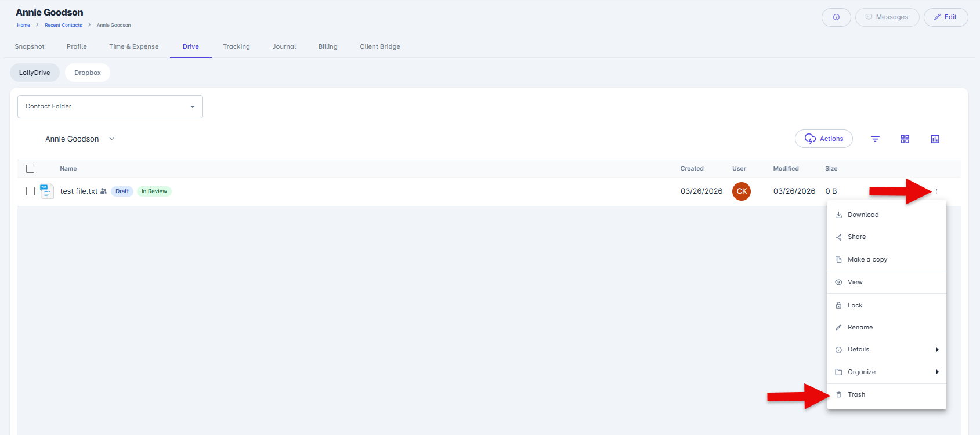The image size is (980, 435).
Task: Click the Messages button
Action: (887, 17)
